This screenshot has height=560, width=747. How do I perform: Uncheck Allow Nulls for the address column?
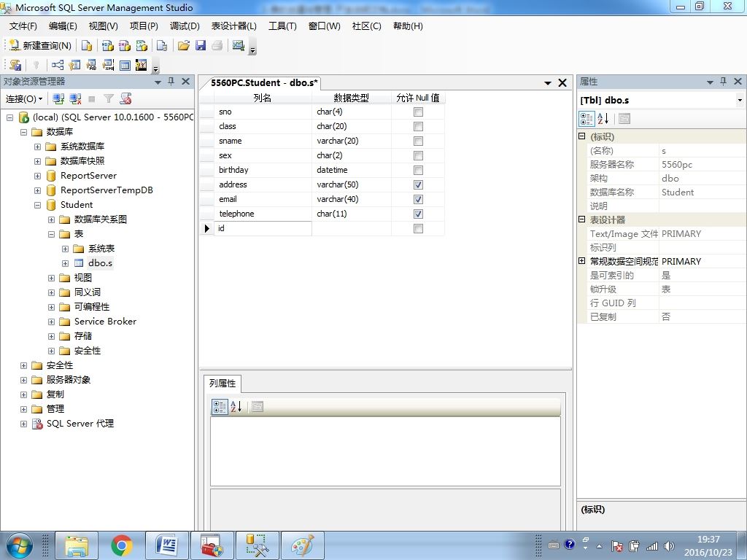click(x=418, y=184)
